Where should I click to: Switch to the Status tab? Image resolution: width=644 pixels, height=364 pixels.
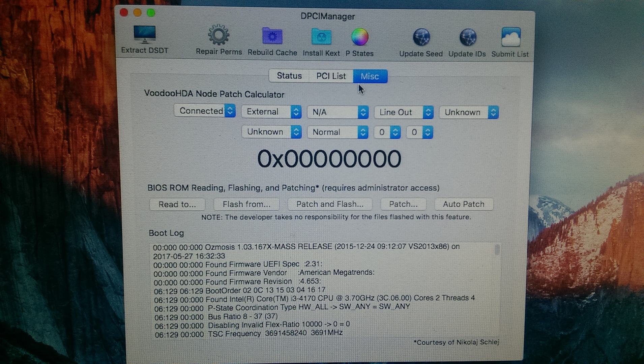tap(289, 76)
